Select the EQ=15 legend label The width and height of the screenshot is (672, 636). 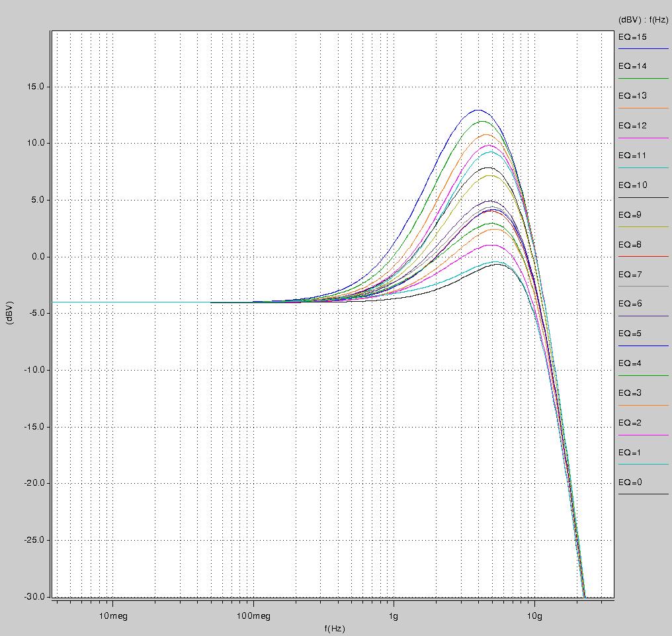(632, 37)
